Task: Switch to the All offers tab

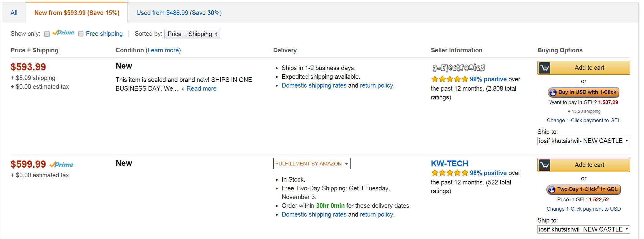Action: point(14,13)
